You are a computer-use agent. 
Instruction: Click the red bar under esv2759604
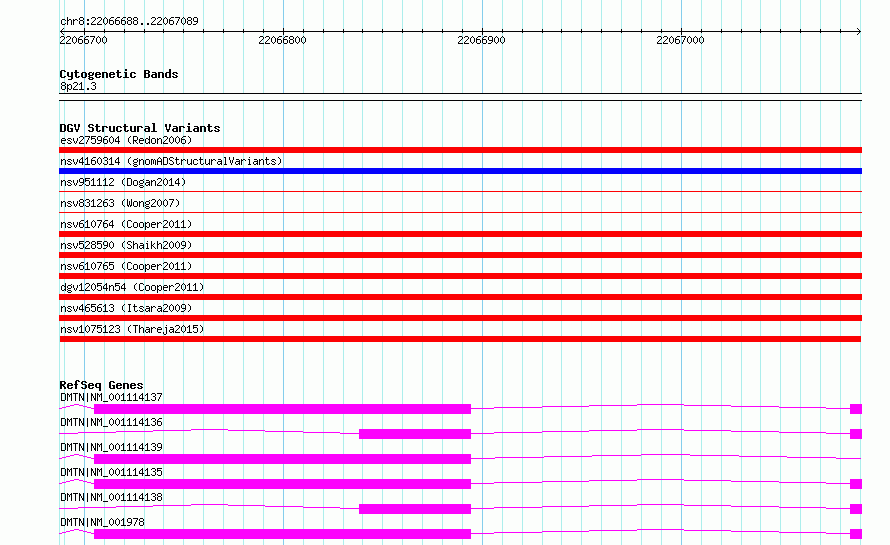(x=460, y=150)
